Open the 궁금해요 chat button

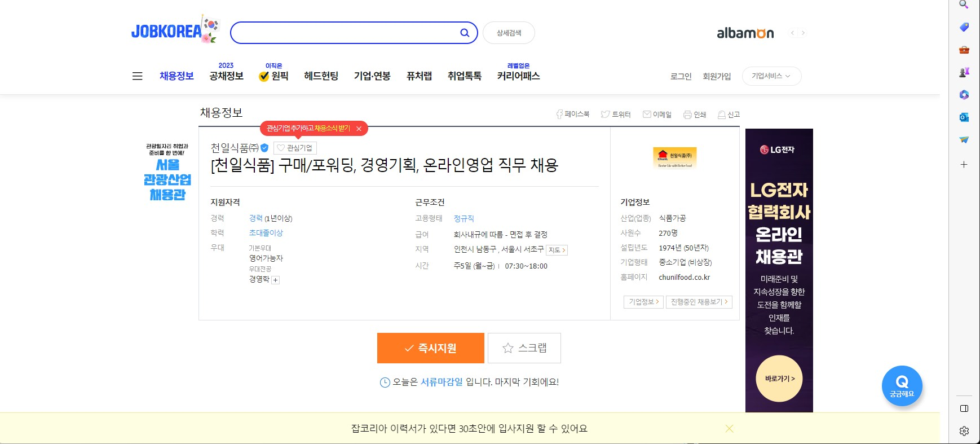[x=902, y=386]
